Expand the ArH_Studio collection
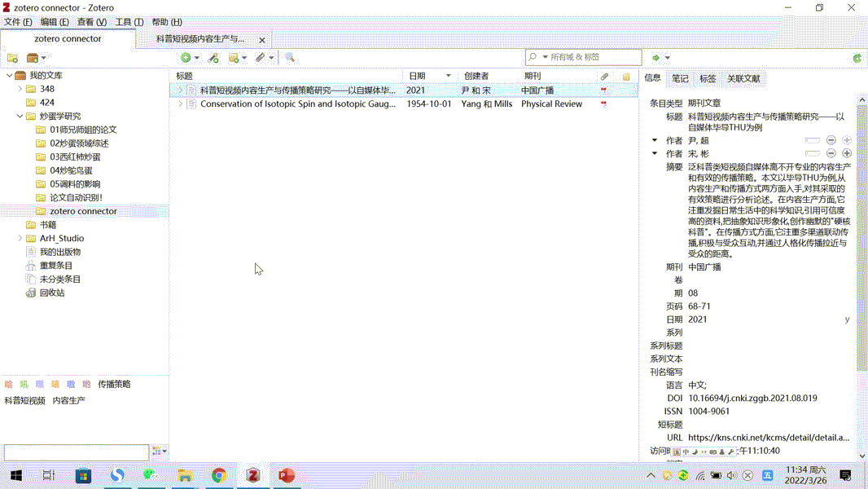 (20, 238)
